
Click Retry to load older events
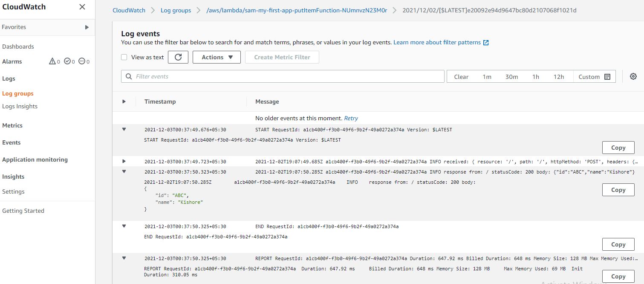(351, 118)
